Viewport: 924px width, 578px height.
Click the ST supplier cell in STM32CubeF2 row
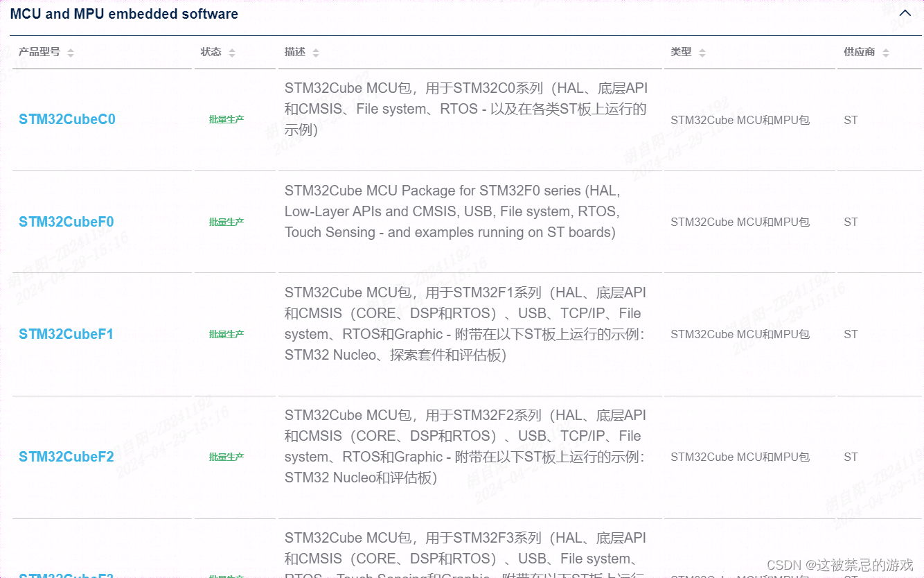(x=851, y=457)
